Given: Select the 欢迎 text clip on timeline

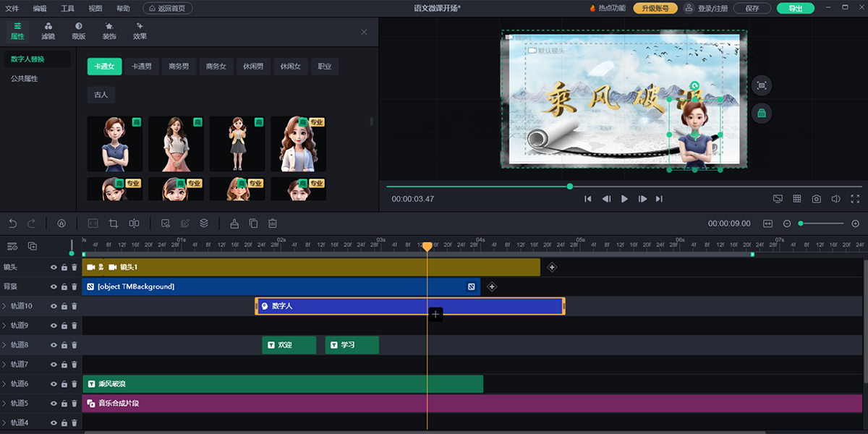Looking at the screenshot, I should 289,345.
